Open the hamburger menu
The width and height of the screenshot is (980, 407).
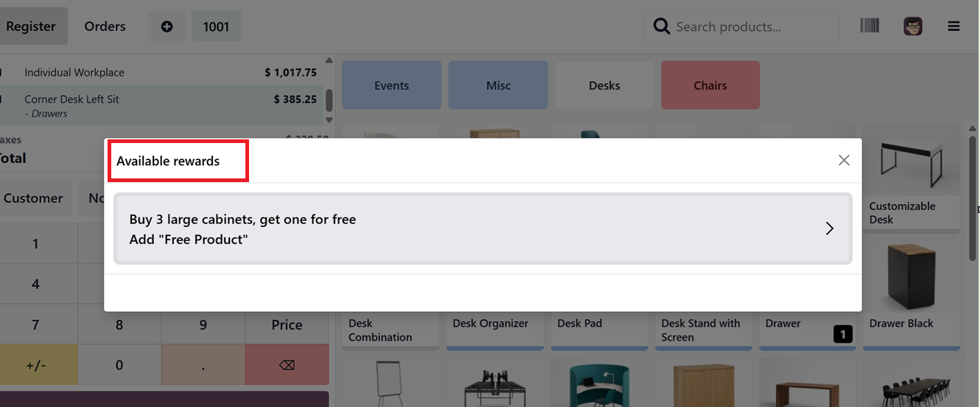[x=953, y=27]
